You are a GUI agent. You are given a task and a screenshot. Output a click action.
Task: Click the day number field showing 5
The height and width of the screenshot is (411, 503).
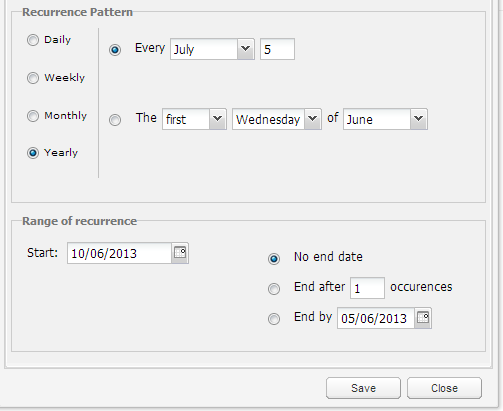(x=277, y=49)
